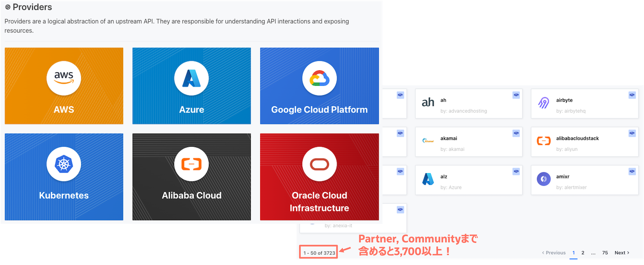Select page 1 in pagination
644x265 pixels.
tap(574, 253)
